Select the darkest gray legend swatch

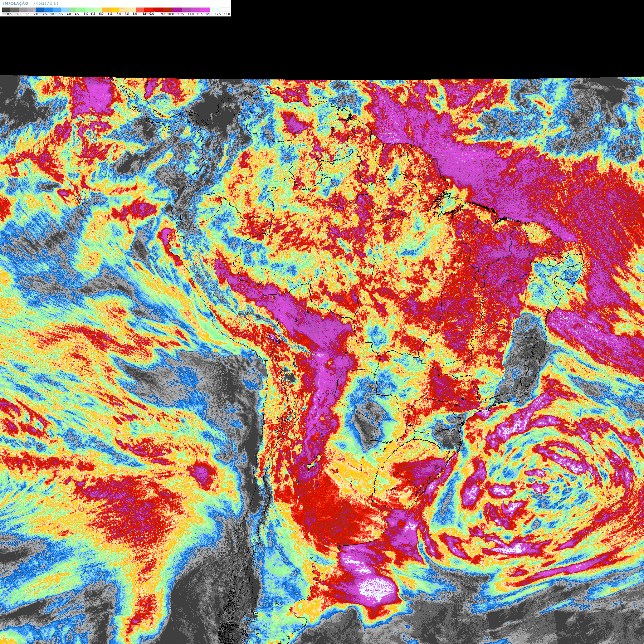(6, 10)
